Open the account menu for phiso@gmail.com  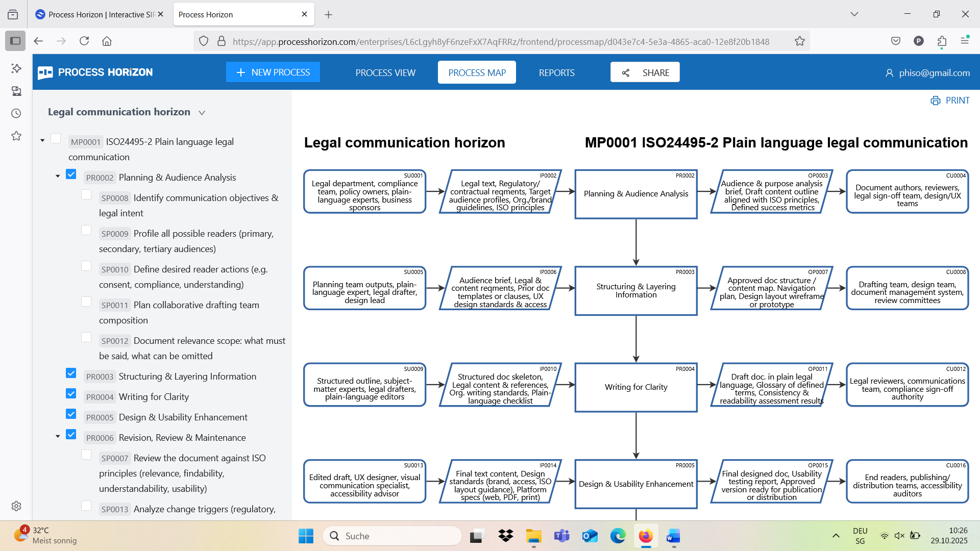click(927, 72)
